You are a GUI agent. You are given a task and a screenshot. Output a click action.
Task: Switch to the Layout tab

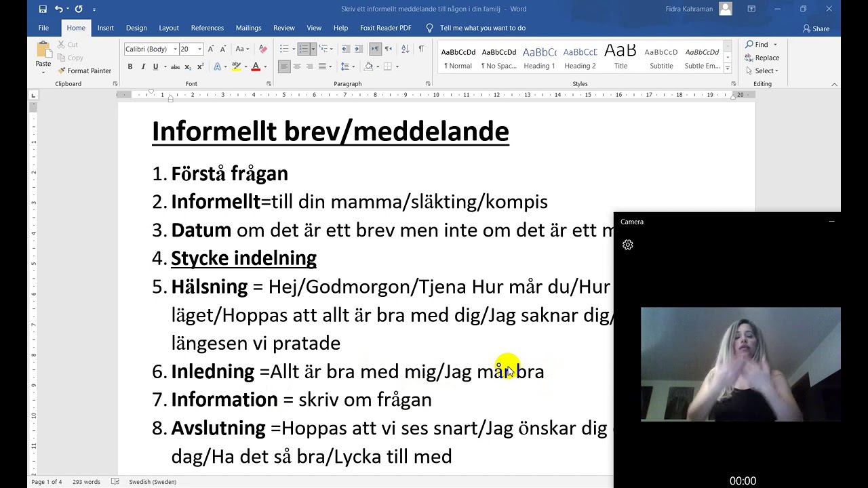click(x=169, y=28)
